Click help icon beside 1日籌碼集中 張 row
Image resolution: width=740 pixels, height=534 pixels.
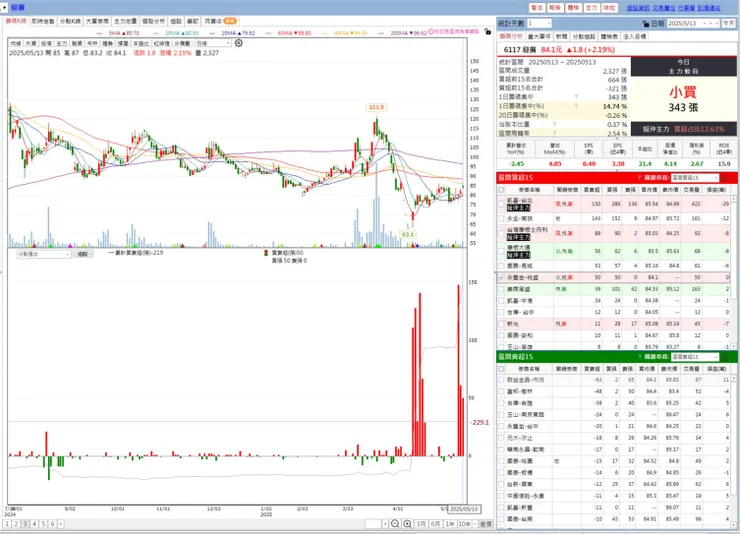576,97
